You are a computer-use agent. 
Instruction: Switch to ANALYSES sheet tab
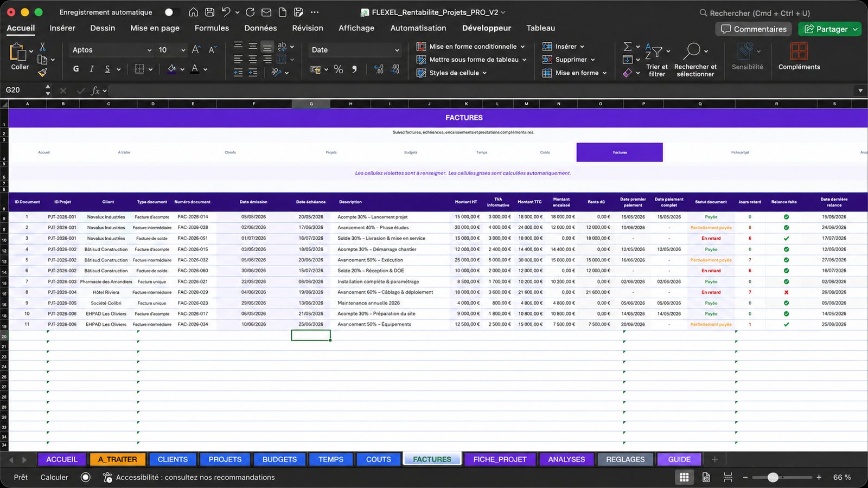tap(566, 459)
